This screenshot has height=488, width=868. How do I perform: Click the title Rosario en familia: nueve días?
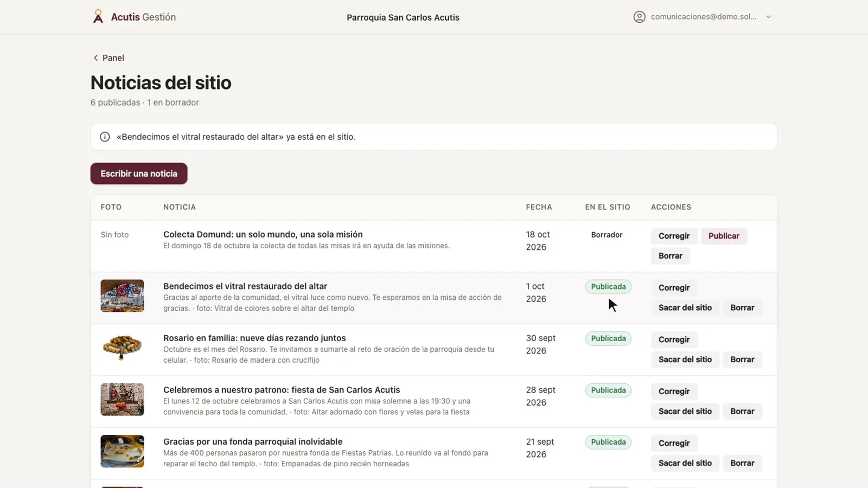254,338
